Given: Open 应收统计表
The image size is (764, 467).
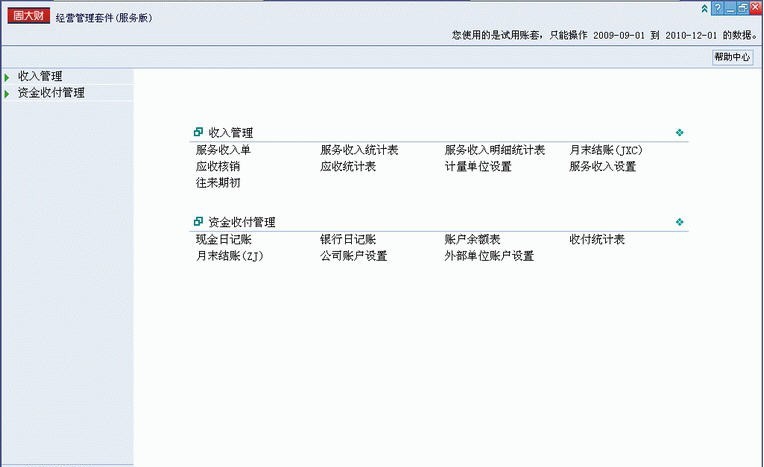Looking at the screenshot, I should pyautogui.click(x=348, y=167).
